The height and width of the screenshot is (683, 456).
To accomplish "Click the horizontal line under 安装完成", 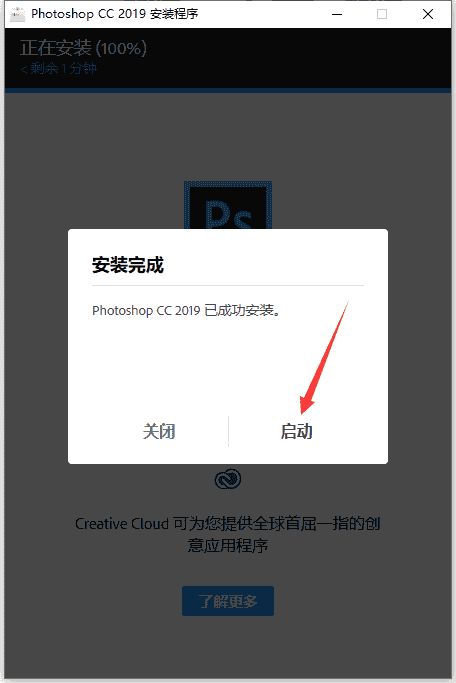I will (228, 286).
